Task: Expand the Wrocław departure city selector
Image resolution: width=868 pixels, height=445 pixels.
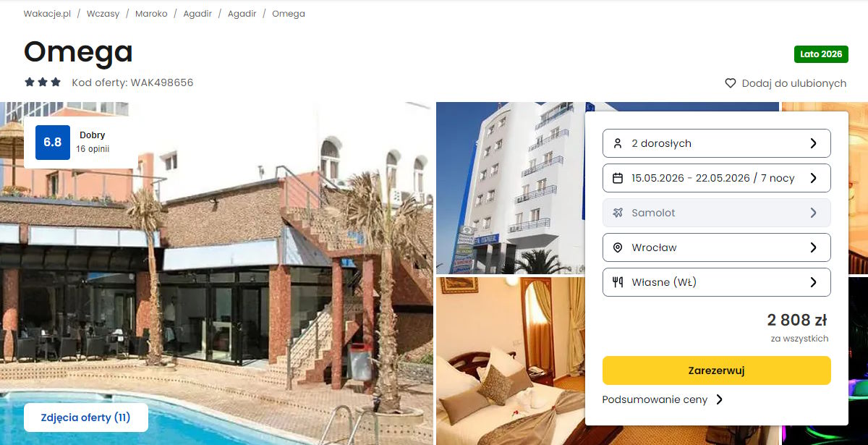Action: pyautogui.click(x=716, y=247)
